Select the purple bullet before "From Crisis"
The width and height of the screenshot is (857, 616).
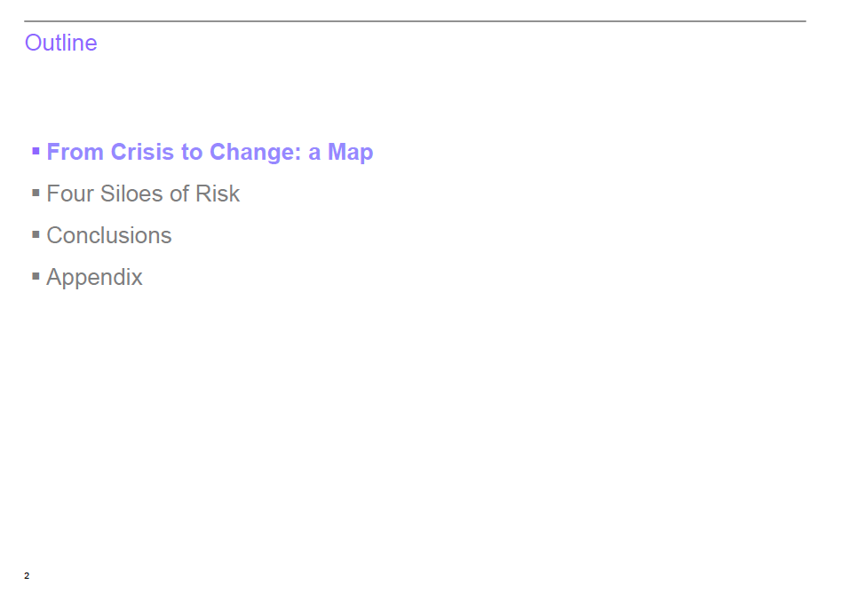coord(36,151)
